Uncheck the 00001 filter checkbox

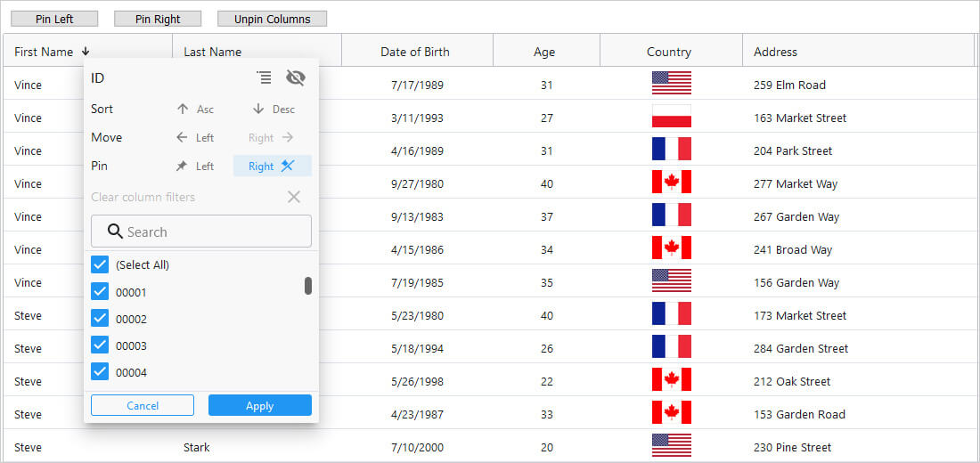pos(101,292)
